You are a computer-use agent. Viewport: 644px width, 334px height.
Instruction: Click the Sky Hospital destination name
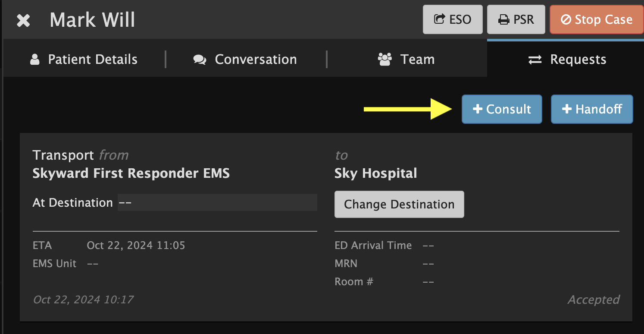point(376,173)
